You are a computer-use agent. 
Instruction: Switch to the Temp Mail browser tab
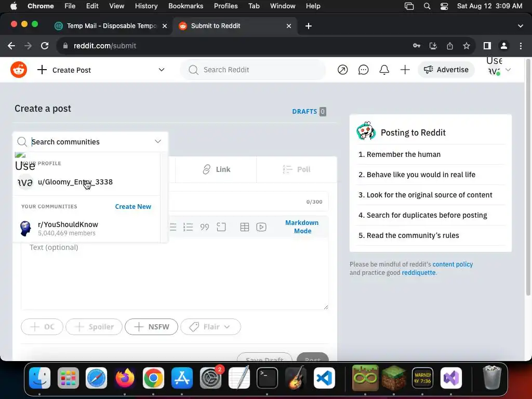pyautogui.click(x=111, y=26)
